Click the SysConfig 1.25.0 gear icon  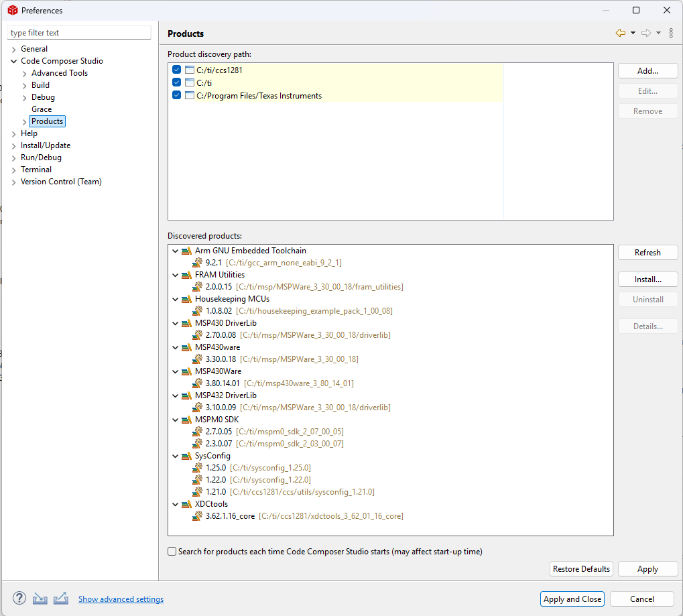198,468
